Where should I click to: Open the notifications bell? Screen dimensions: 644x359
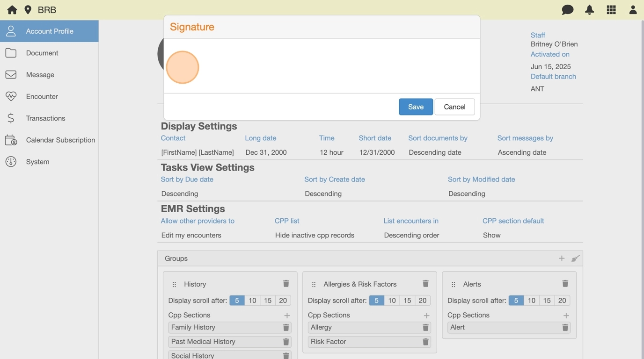coord(589,10)
